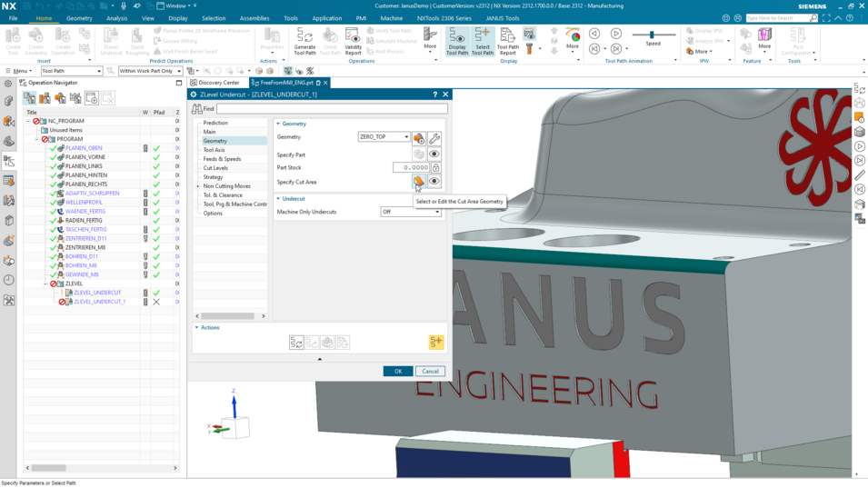Open ZERO_TOP geometry dropdown
This screenshot has height=488, width=868.
click(x=384, y=136)
